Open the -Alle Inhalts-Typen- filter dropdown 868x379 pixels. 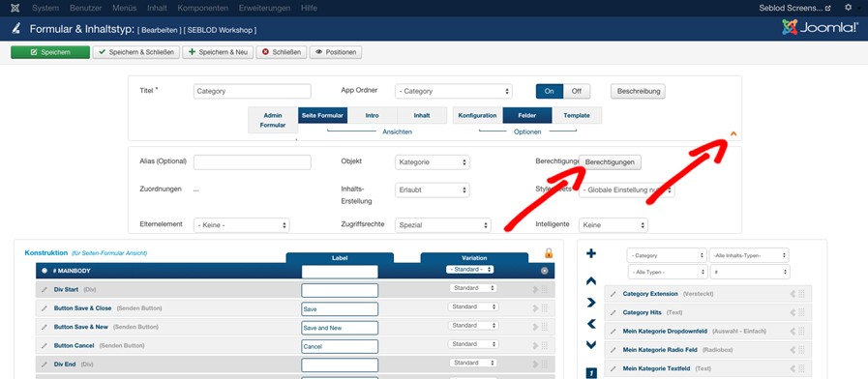click(x=749, y=255)
